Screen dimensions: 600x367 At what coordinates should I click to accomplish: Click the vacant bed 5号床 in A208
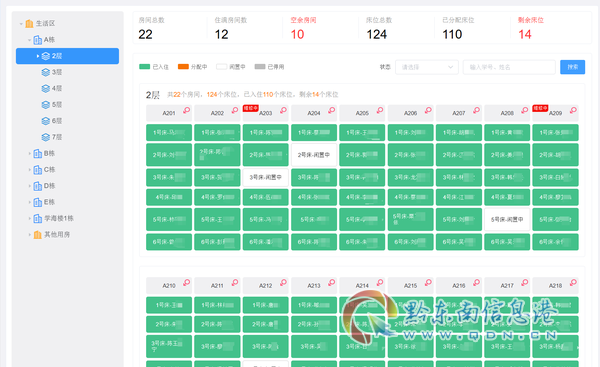[x=507, y=219]
